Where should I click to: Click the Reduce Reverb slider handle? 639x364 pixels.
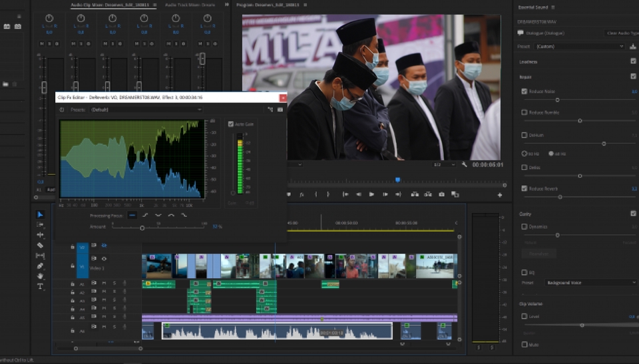coord(560,197)
